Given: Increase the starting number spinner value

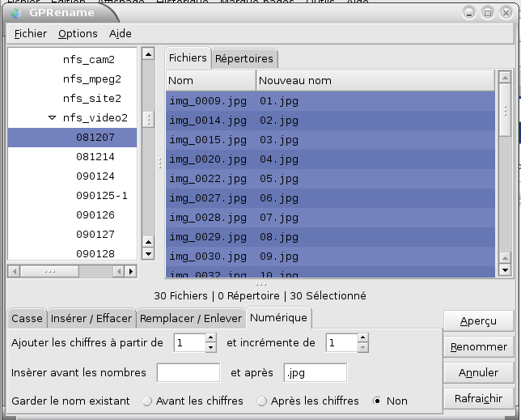Looking at the screenshot, I should [211, 338].
